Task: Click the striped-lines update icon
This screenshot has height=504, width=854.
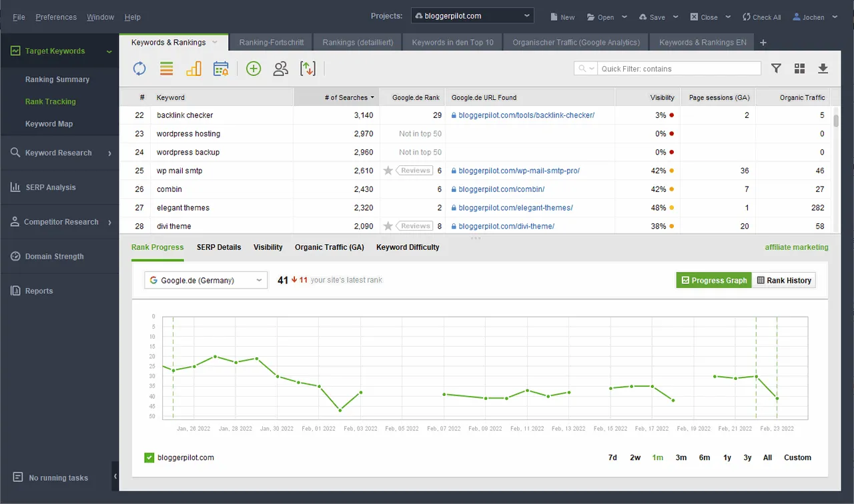Action: tap(166, 68)
